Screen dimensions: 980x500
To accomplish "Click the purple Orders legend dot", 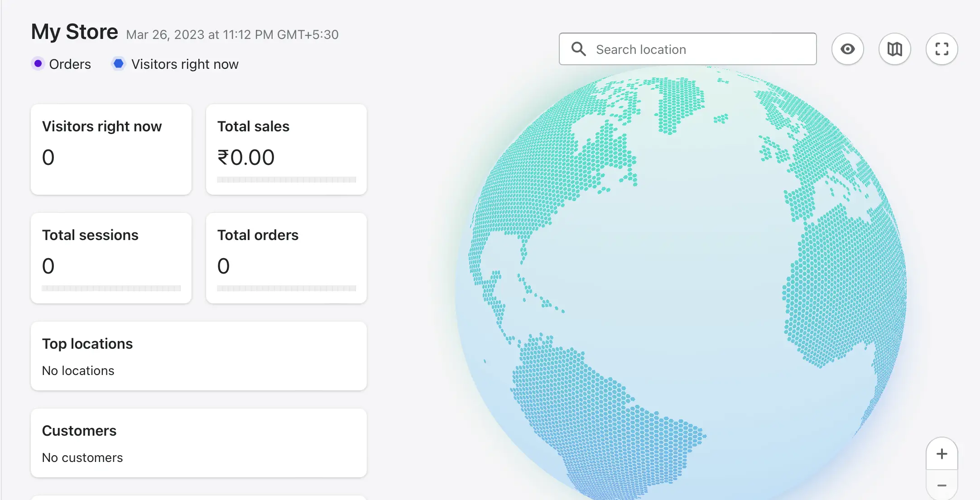I will (38, 64).
